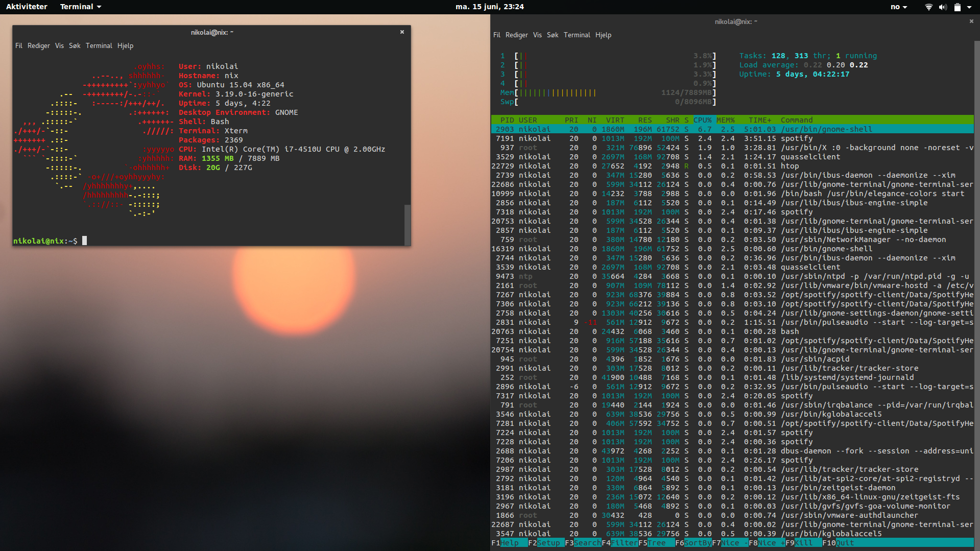Open Rediger menu in left terminal

pyautogui.click(x=39, y=45)
